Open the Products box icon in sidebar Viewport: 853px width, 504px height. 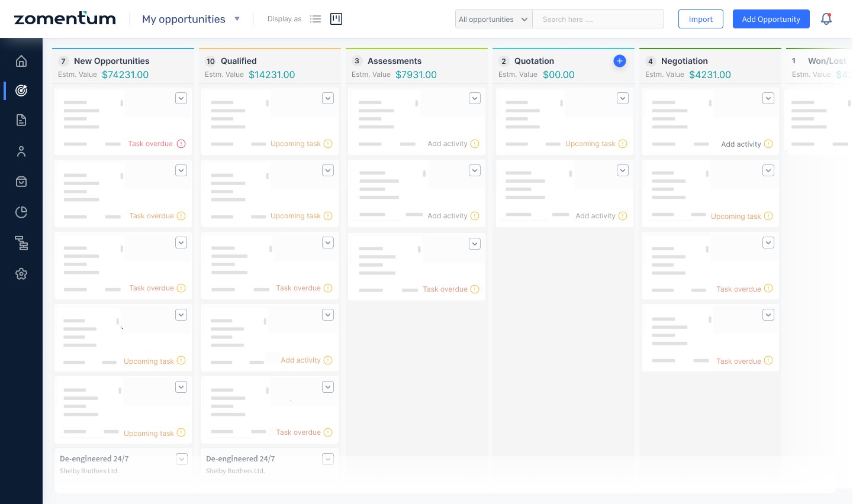21,182
